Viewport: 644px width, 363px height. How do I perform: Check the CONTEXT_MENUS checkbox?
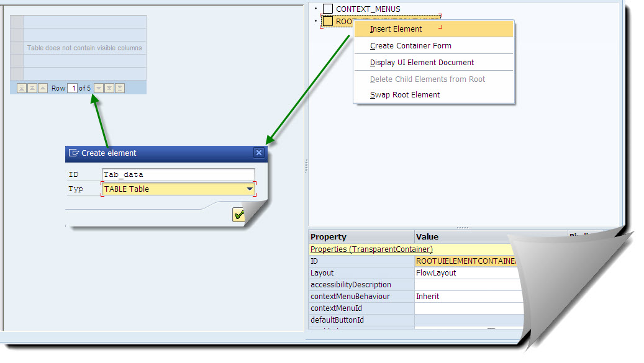pyautogui.click(x=328, y=9)
